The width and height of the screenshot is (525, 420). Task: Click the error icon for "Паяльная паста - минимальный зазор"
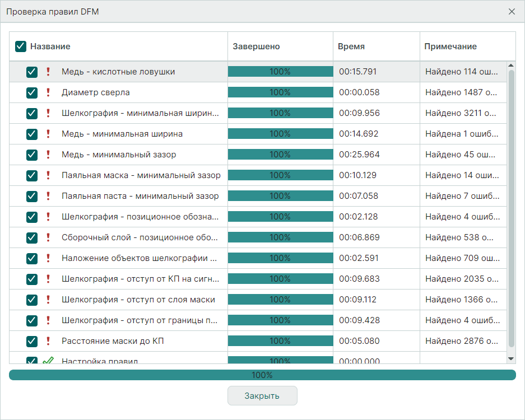[x=48, y=196]
